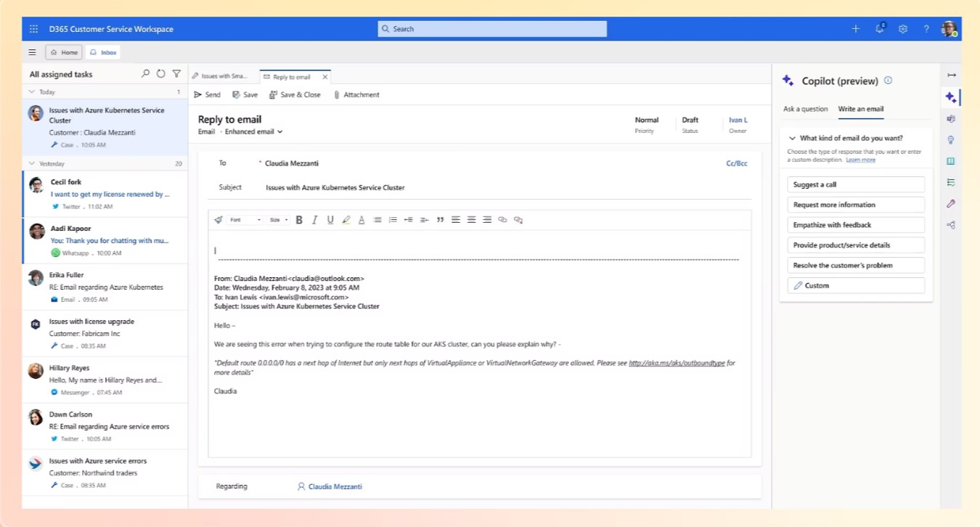Apply underline formatting
Image resolution: width=980 pixels, height=527 pixels.
pyautogui.click(x=330, y=220)
